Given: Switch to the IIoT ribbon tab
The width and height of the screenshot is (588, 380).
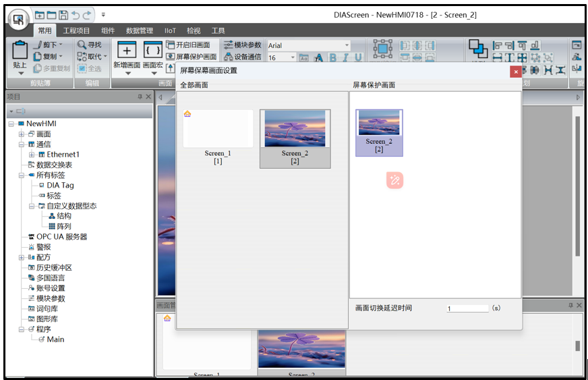Looking at the screenshot, I should (x=170, y=30).
